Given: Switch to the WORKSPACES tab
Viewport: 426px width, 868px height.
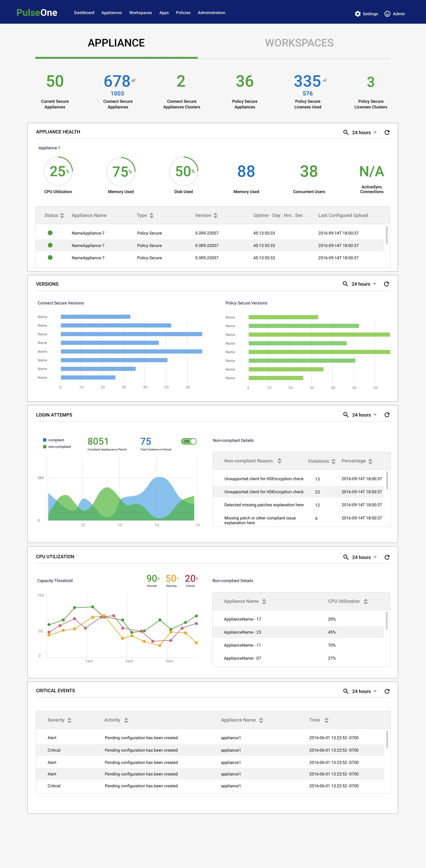Looking at the screenshot, I should pyautogui.click(x=299, y=43).
